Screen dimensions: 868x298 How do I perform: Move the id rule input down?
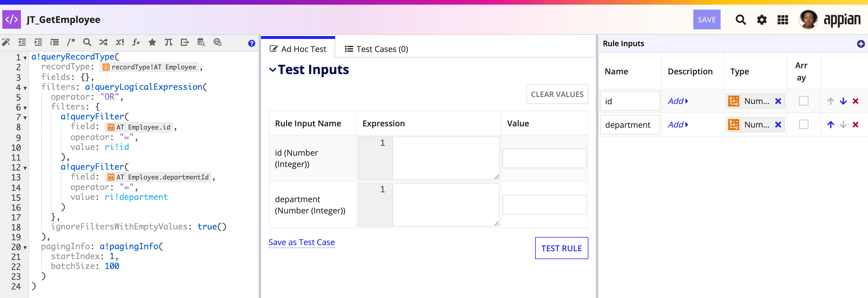click(x=843, y=101)
